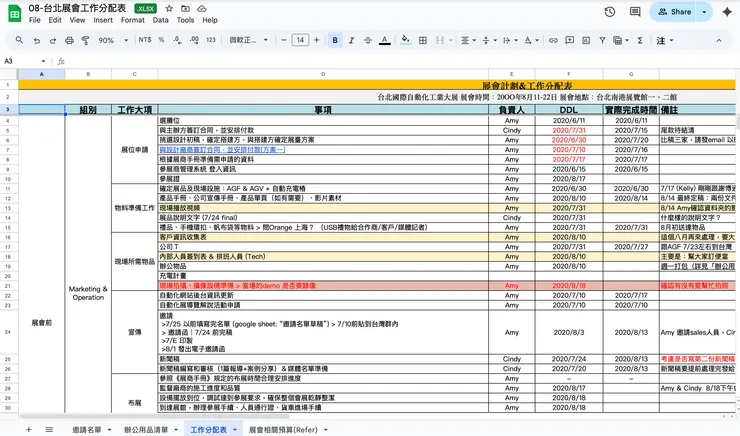This screenshot has height=436, width=740.
Task: Open the 工作分配表 tab menu arrow
Action: pyautogui.click(x=234, y=430)
